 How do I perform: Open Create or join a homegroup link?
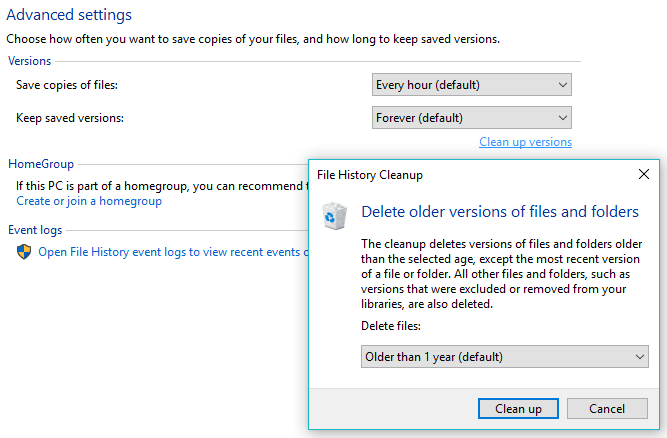pos(89,201)
